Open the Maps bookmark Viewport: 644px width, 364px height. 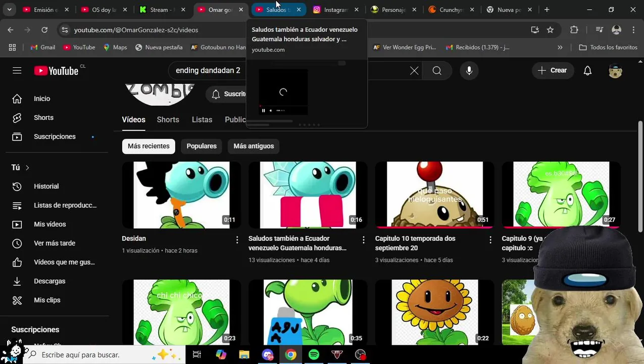tap(115, 47)
